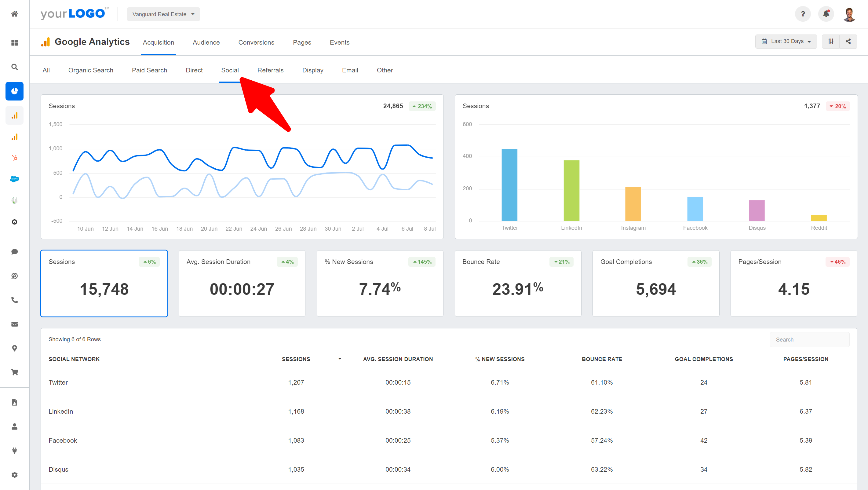The width and height of the screenshot is (868, 490).
Task: Switch to the Conversions tab
Action: pyautogui.click(x=256, y=42)
